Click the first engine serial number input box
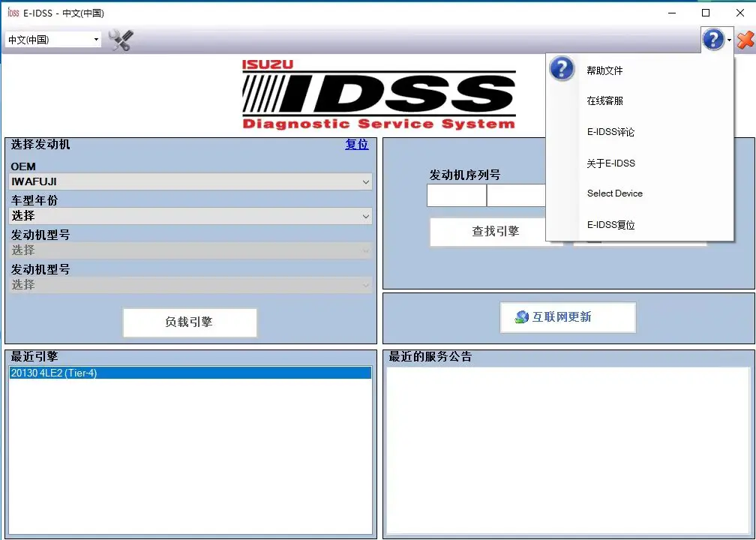The width and height of the screenshot is (756, 540). coord(457,195)
